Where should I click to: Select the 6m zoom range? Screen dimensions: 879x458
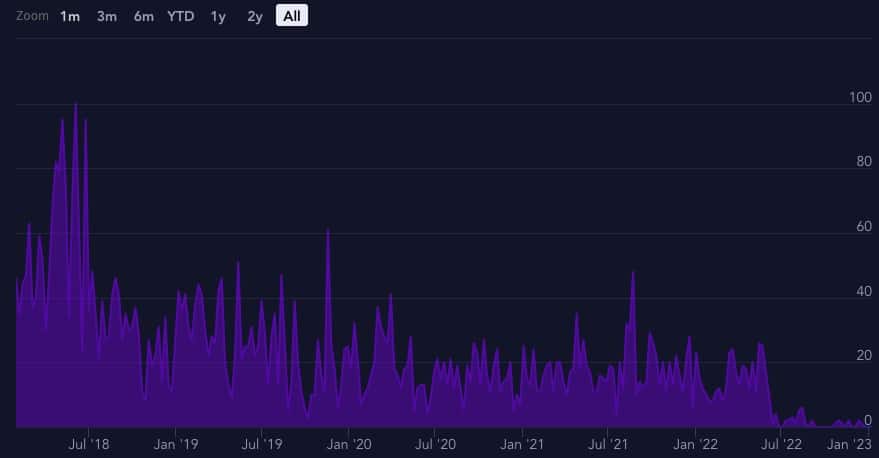[x=144, y=16]
